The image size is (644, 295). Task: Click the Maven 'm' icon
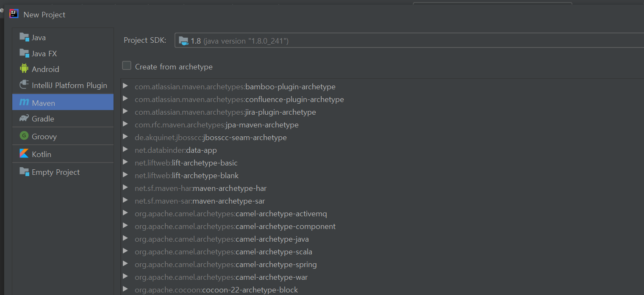coord(24,102)
